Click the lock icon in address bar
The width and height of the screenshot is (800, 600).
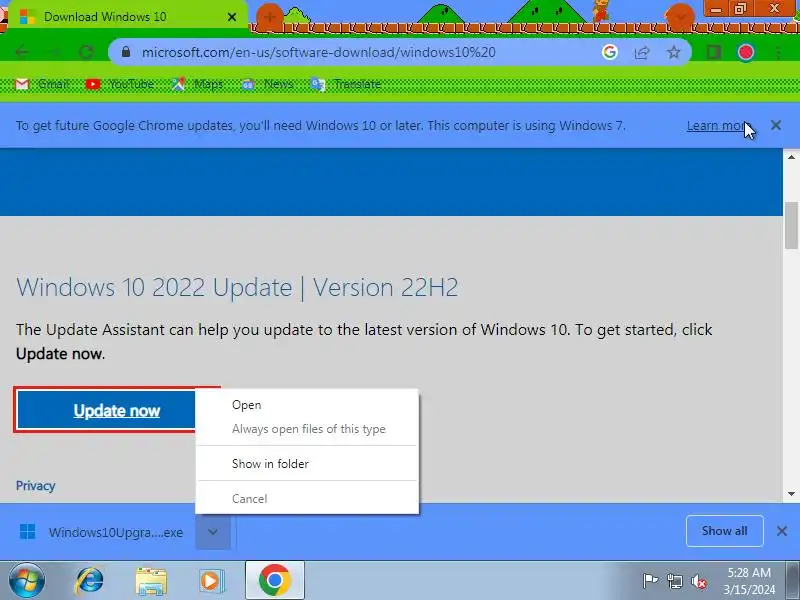click(126, 52)
